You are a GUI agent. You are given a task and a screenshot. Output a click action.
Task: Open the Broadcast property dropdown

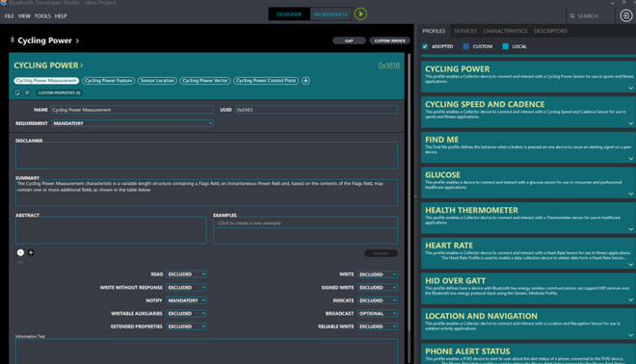(377, 313)
